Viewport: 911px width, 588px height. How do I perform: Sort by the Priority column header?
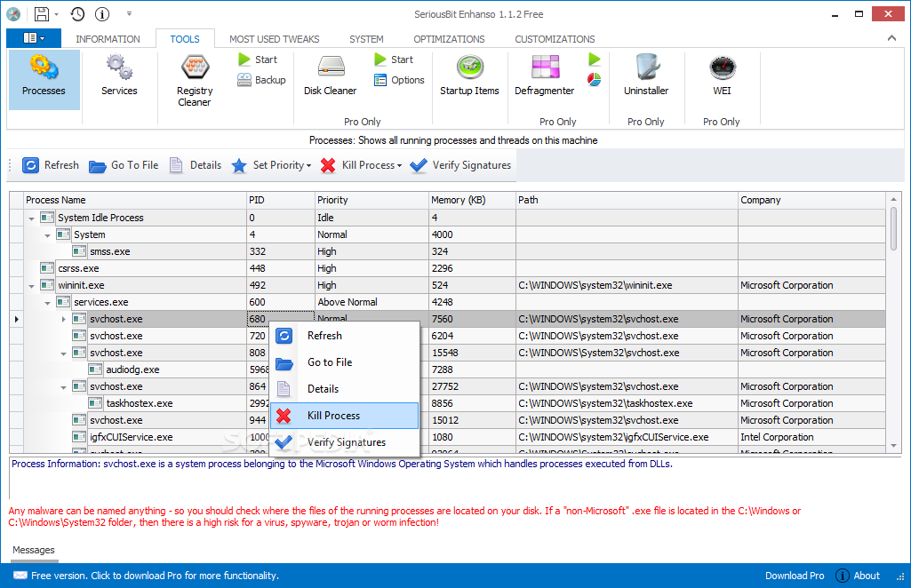coord(372,200)
